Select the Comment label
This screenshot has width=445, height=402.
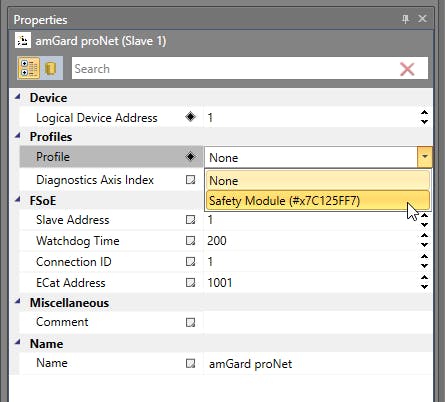click(62, 322)
